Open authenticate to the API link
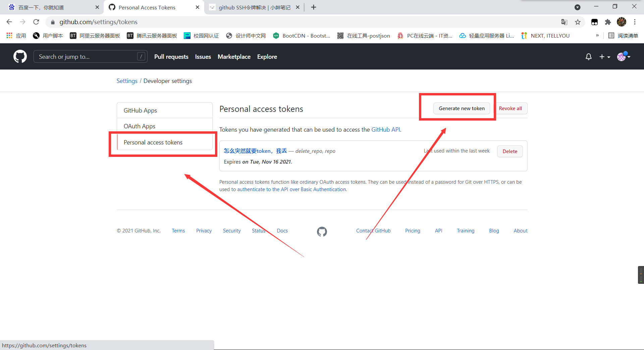The image size is (644, 350). point(292,189)
